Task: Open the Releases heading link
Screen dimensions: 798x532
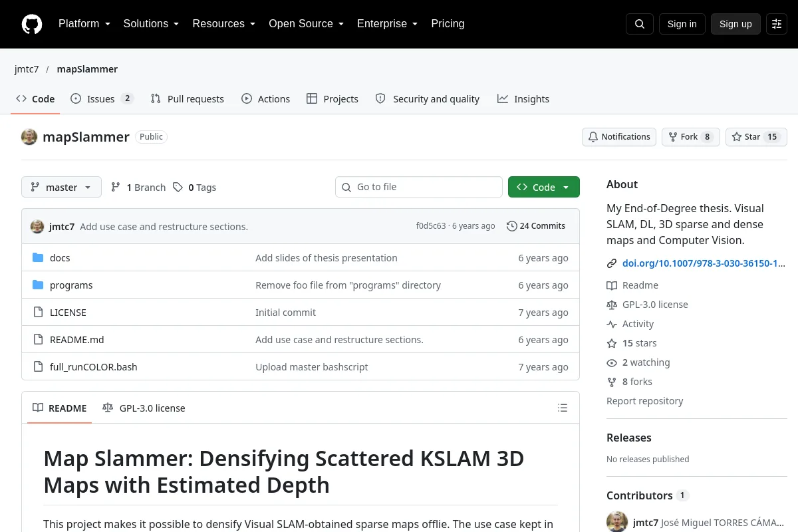Action: point(628,438)
